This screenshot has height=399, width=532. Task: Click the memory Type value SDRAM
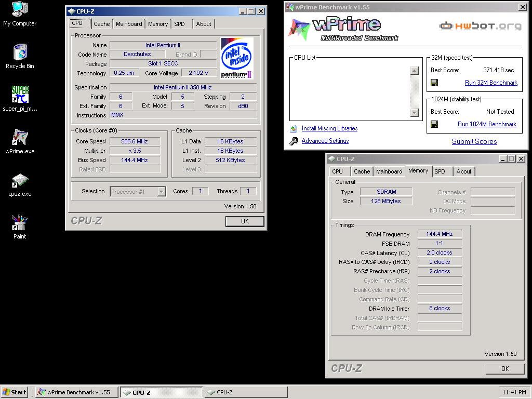386,192
